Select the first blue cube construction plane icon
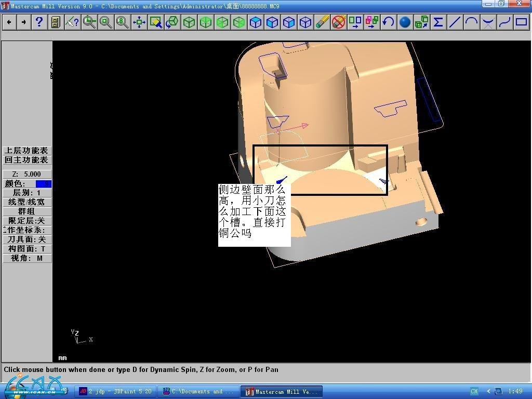The image size is (532, 399). coord(255,22)
